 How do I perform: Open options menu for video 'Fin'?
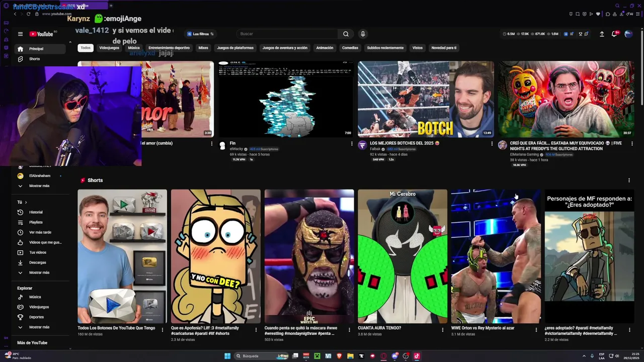coord(352,143)
